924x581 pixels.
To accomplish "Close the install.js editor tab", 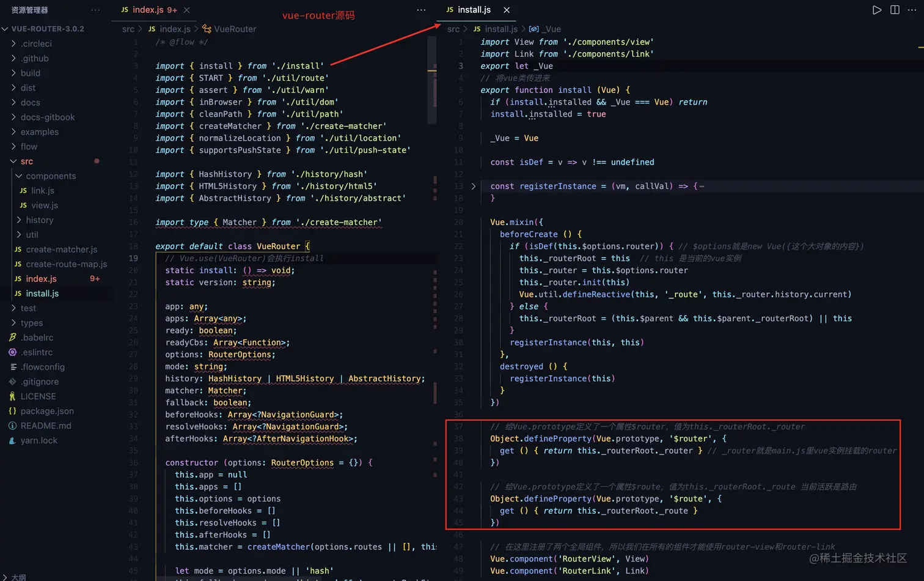I will pyautogui.click(x=507, y=10).
